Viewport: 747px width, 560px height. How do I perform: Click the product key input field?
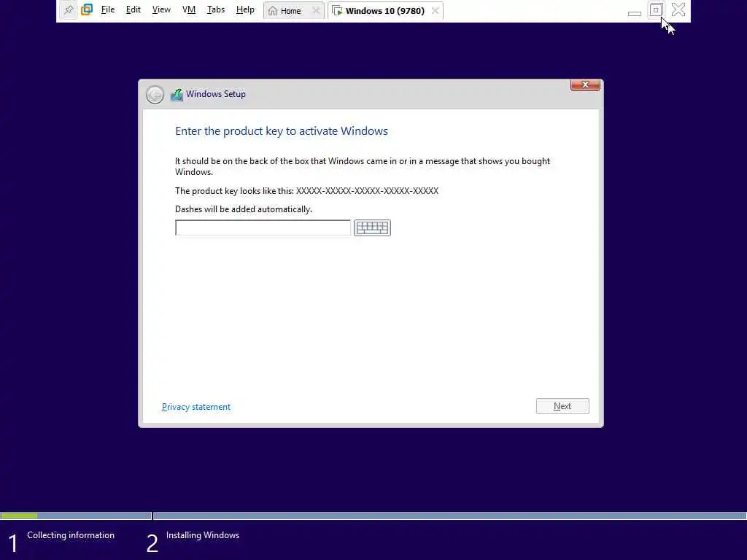tap(263, 227)
